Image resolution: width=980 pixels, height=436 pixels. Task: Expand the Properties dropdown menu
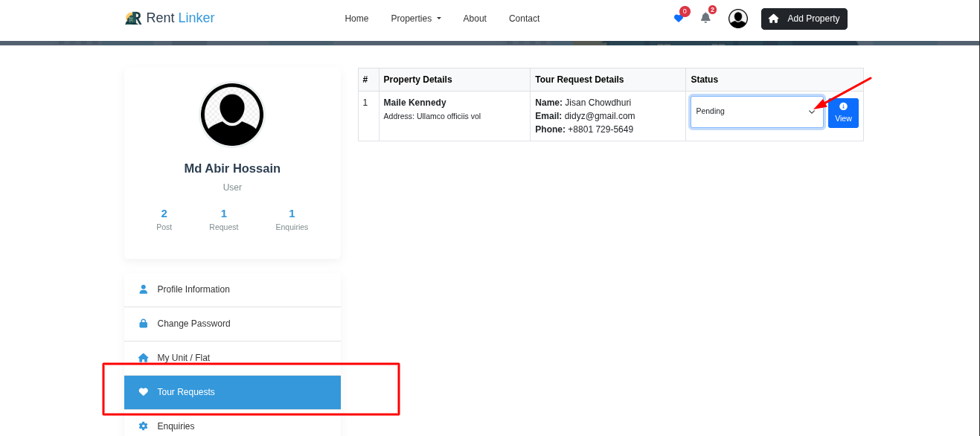(x=416, y=19)
